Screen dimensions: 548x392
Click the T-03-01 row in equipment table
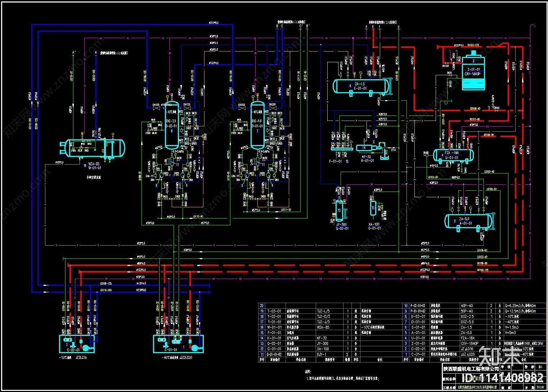tap(330, 311)
